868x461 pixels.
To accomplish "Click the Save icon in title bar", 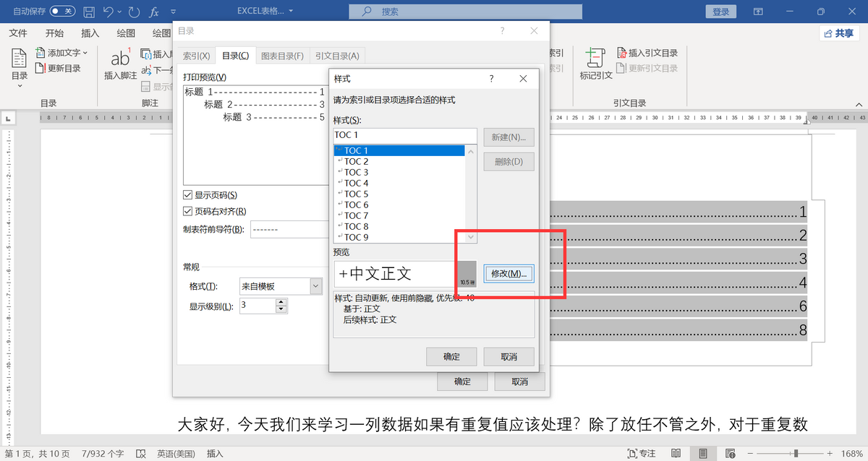I will coord(89,12).
